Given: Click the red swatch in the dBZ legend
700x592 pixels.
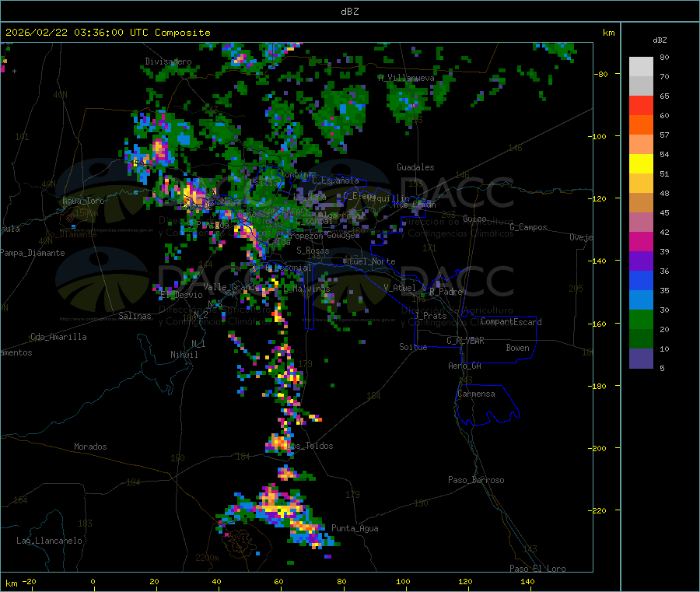Looking at the screenshot, I should 641,105.
